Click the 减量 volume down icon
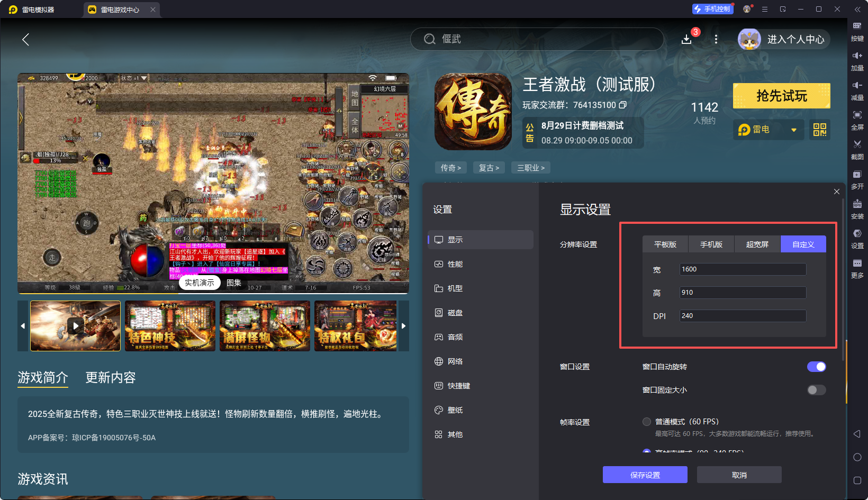The height and width of the screenshot is (500, 868). 857,85
